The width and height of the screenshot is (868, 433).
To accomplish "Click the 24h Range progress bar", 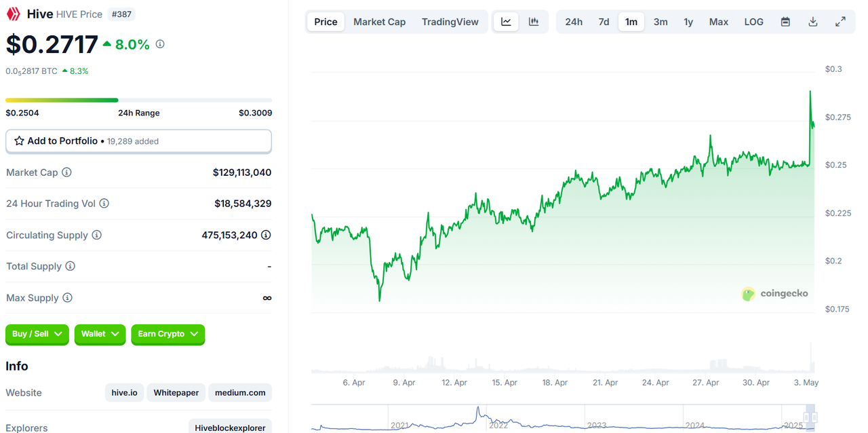I will [x=138, y=100].
